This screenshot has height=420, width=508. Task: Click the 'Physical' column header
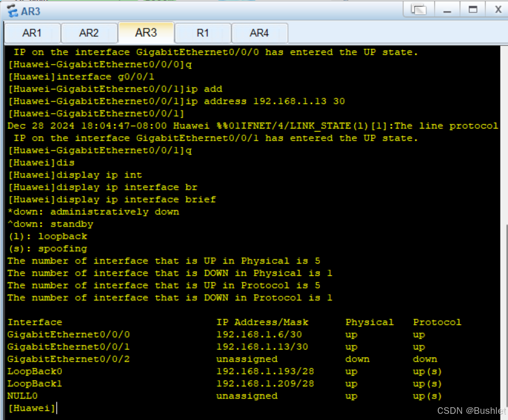[x=370, y=322]
